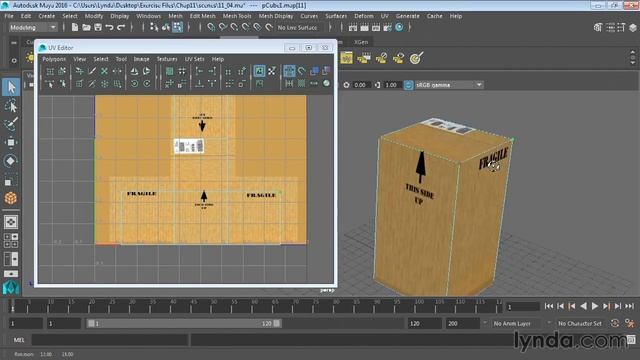
Task: Open the Edit Mesh menu
Action: click(202, 16)
